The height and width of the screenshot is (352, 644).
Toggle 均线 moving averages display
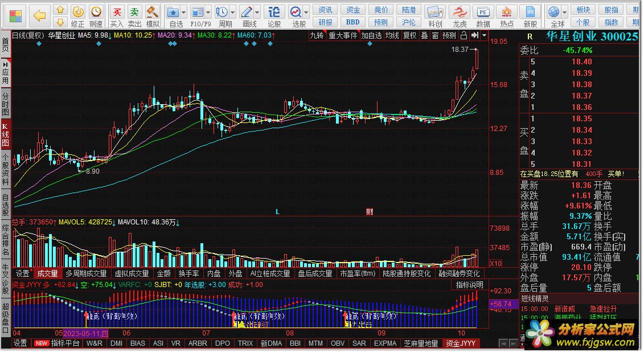click(392, 36)
